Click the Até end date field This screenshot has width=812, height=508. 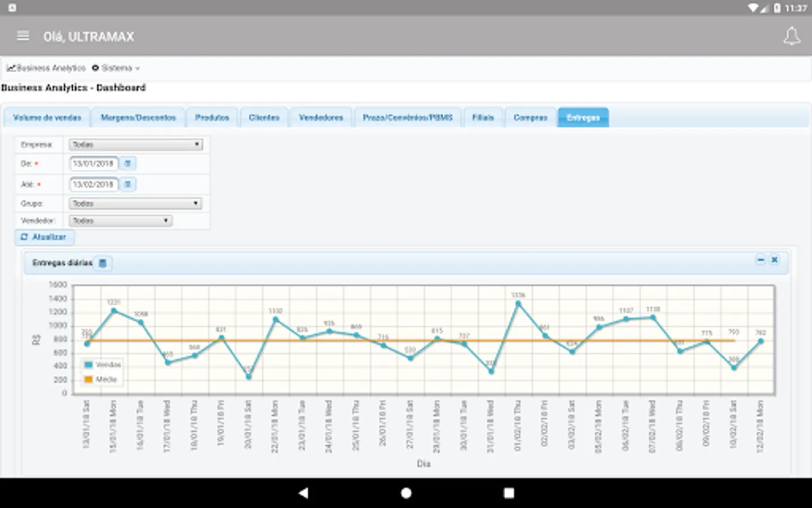pyautogui.click(x=94, y=185)
